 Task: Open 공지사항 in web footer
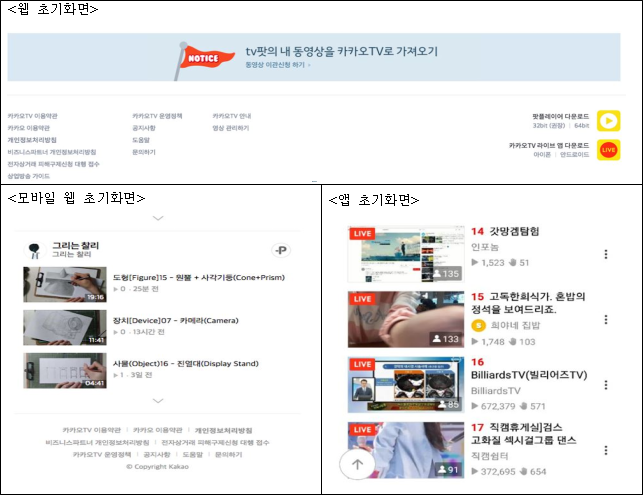coord(144,128)
